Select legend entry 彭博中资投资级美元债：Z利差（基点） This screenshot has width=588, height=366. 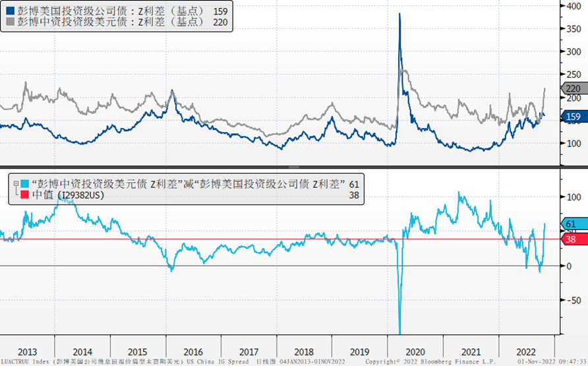pos(111,22)
